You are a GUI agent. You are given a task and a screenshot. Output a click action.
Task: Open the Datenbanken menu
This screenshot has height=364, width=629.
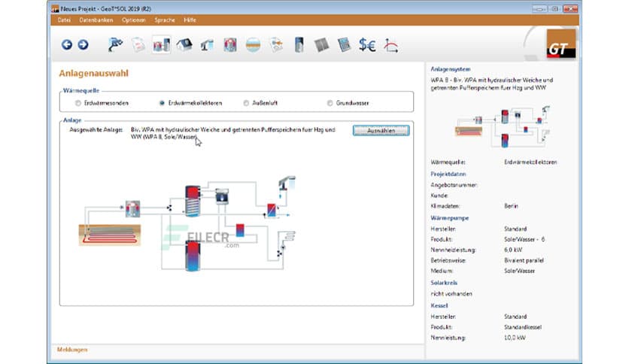click(x=96, y=20)
